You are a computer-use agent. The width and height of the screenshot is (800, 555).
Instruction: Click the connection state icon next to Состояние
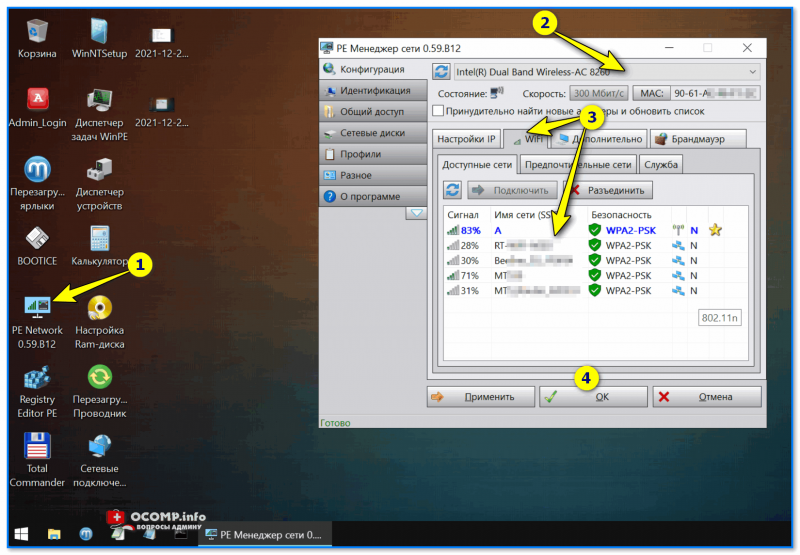[x=496, y=93]
